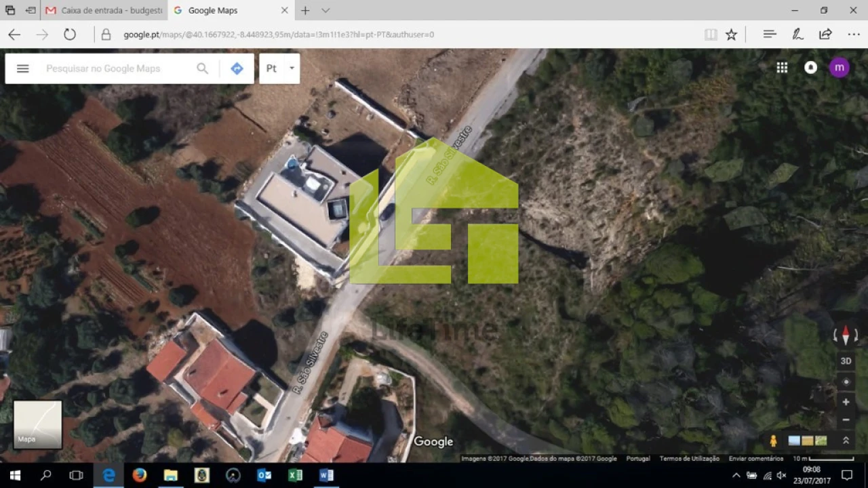Toggle 3D view on the map
The width and height of the screenshot is (868, 488).
coord(846,361)
